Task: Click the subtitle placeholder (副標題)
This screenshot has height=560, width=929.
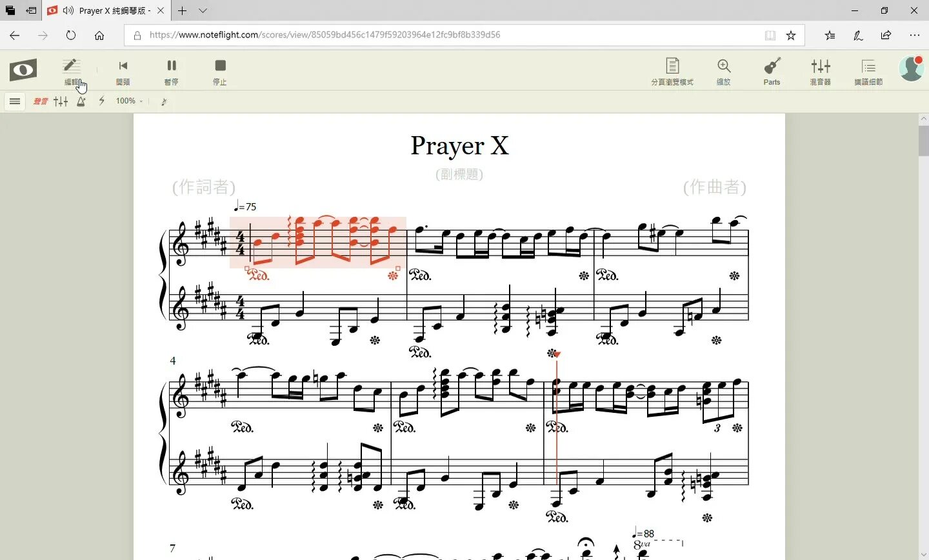Action: (x=459, y=174)
